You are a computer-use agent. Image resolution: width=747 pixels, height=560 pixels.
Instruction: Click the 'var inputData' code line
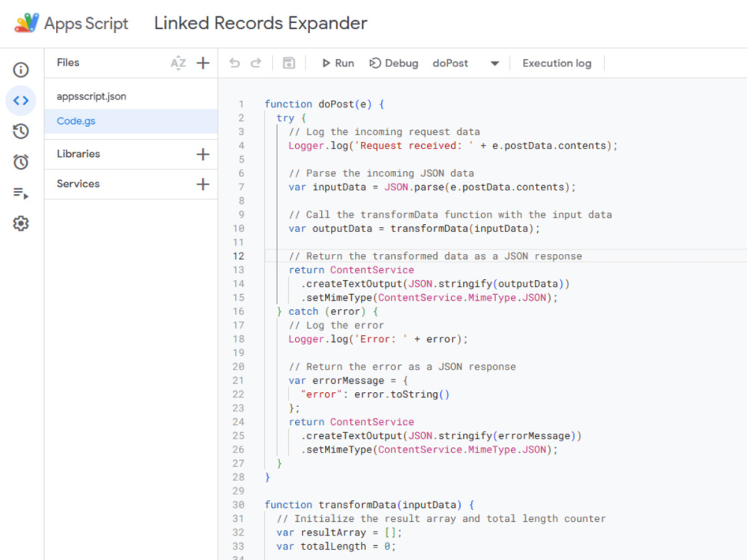point(432,187)
